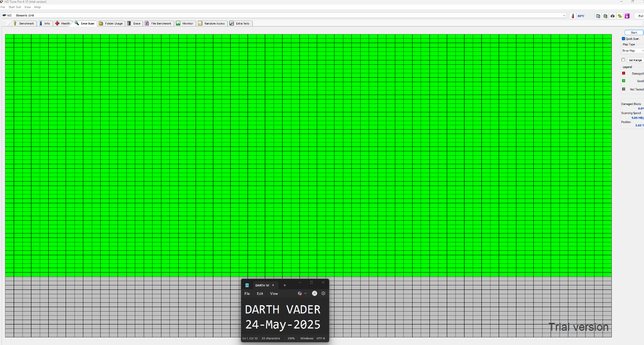Open the Extra Tests tab

tap(240, 23)
